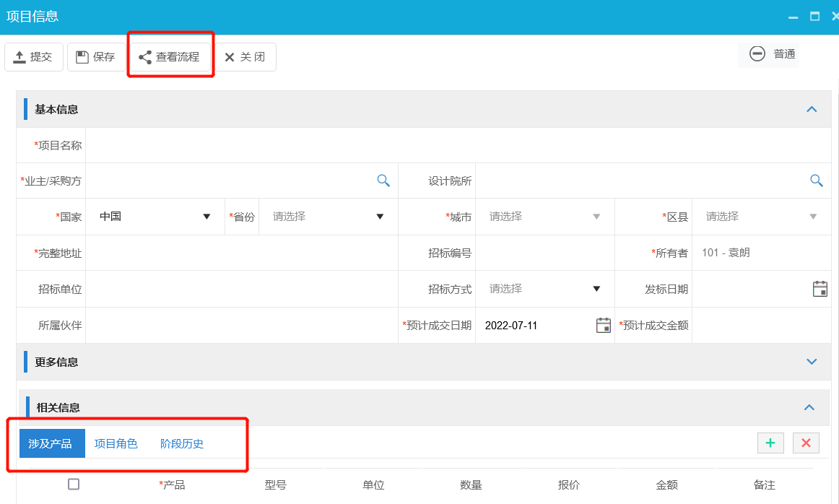
Task: Click the search icon in 设计院所 field
Action: [816, 181]
